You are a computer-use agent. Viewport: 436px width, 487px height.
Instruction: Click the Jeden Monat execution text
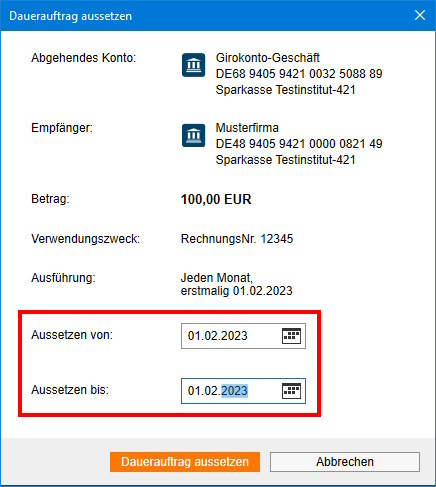(x=217, y=277)
